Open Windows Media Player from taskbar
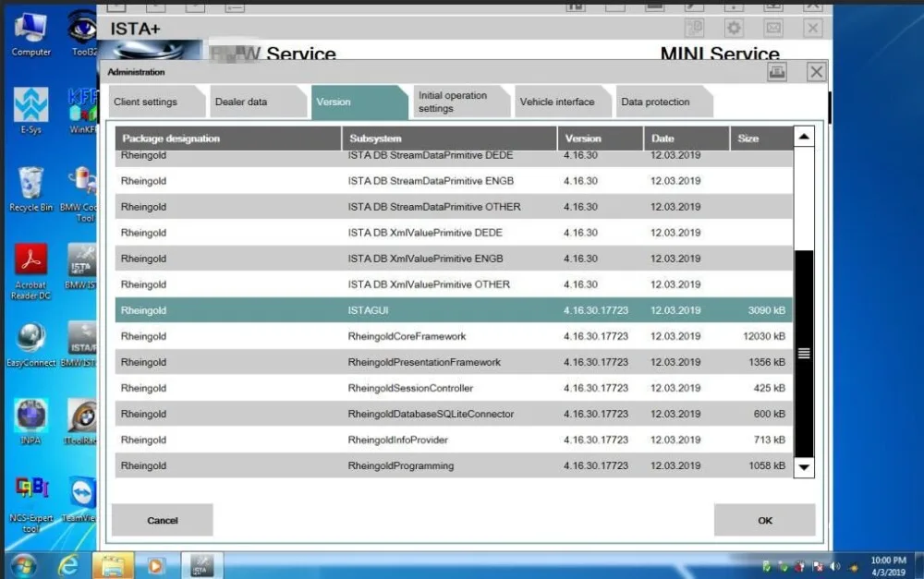 (x=155, y=566)
